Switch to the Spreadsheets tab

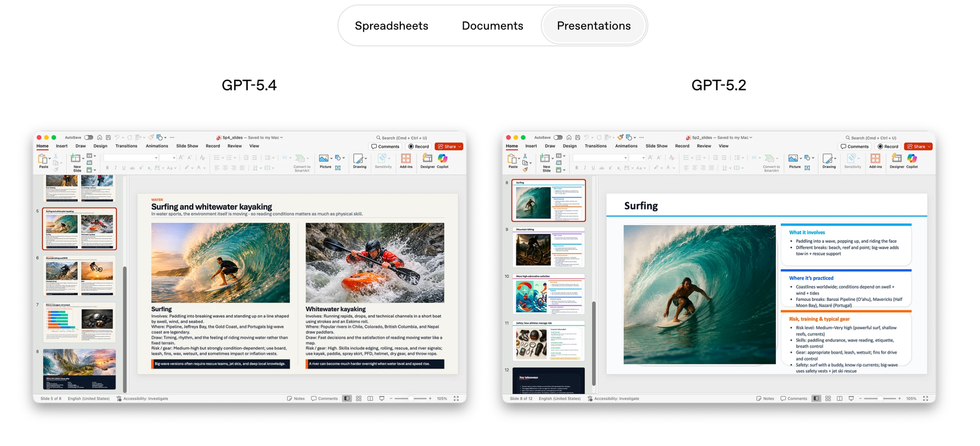click(x=391, y=26)
